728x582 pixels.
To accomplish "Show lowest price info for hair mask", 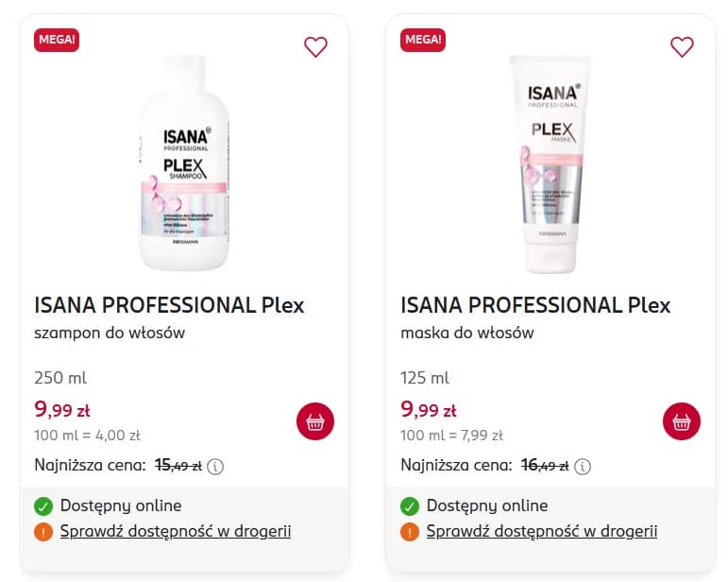I will point(583,466).
